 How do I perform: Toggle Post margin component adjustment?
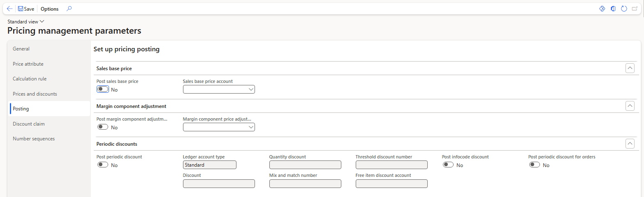click(103, 127)
